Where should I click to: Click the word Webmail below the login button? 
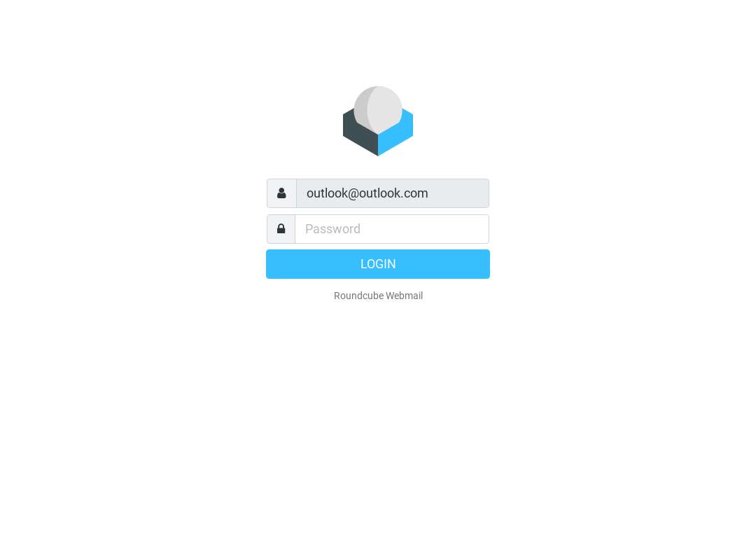(404, 296)
